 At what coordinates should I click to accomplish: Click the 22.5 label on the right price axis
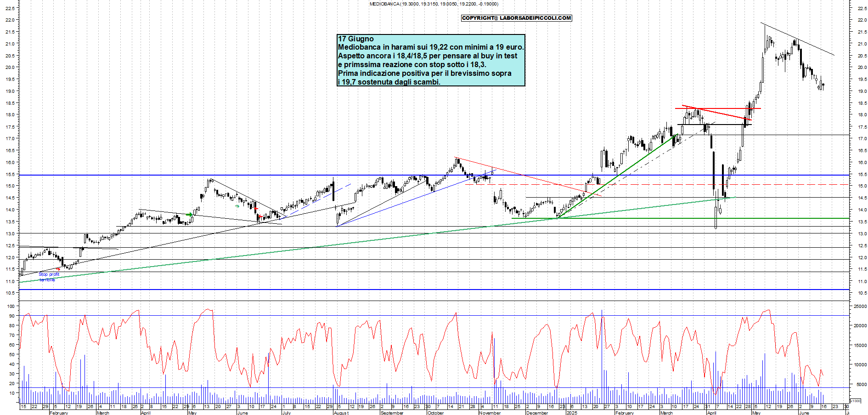click(x=862, y=8)
